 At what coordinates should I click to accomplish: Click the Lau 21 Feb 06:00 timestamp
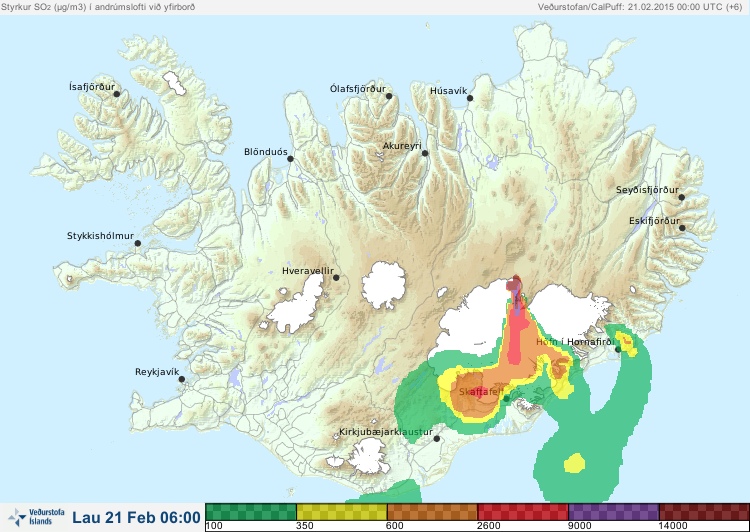(136, 518)
